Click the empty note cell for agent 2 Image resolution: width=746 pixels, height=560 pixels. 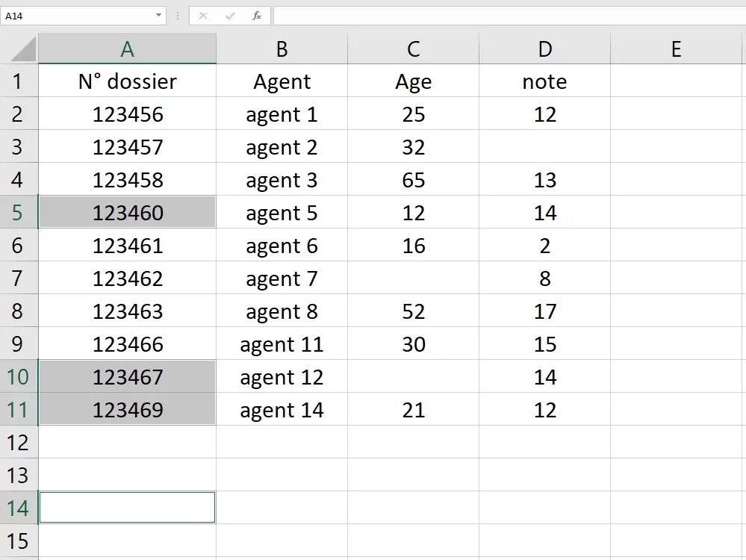point(544,146)
